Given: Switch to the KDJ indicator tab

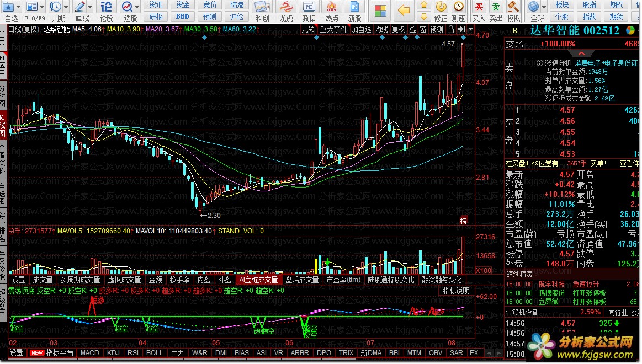Looking at the screenshot, I should [x=113, y=353].
